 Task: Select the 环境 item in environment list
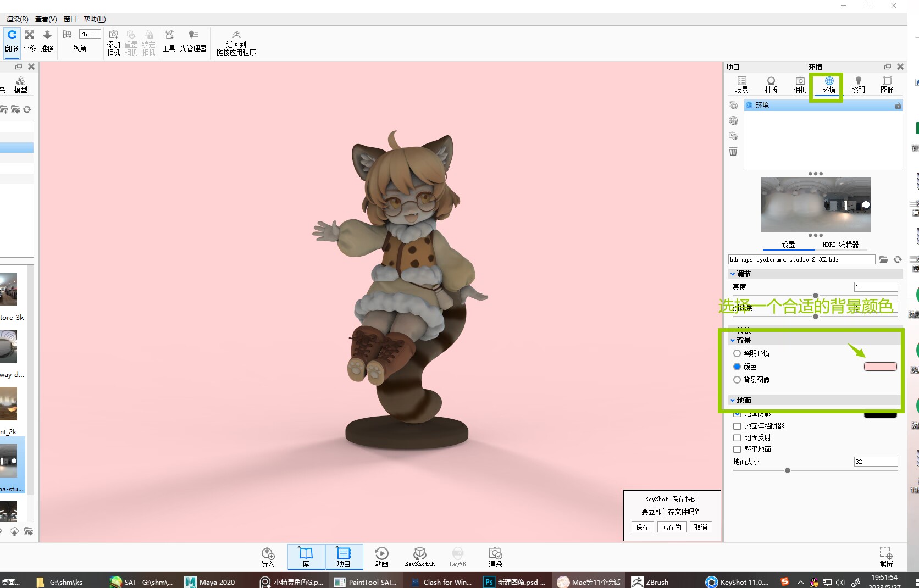point(823,106)
